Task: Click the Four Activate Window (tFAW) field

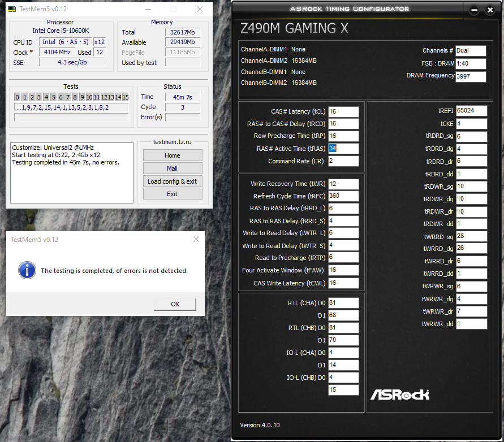Action: pyautogui.click(x=343, y=270)
